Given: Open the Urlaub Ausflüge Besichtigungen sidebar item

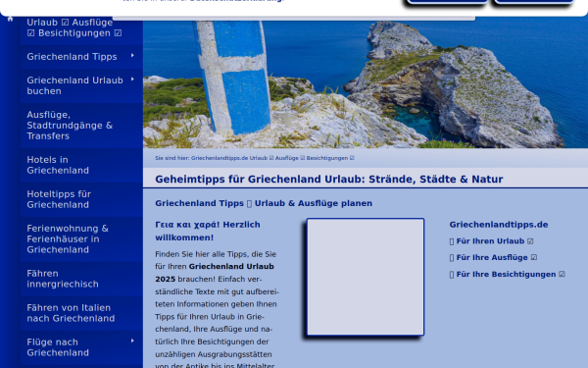Looking at the screenshot, I should click(81, 29).
